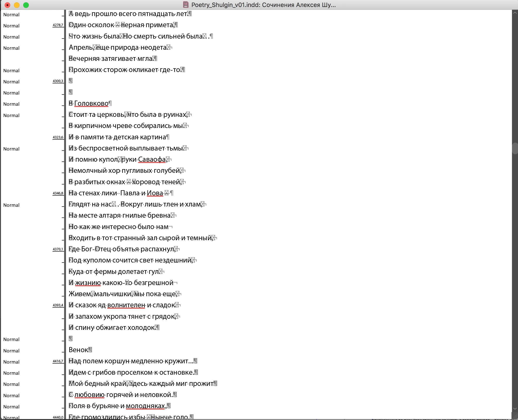Click the line starting Над полем коршун

[x=131, y=361]
